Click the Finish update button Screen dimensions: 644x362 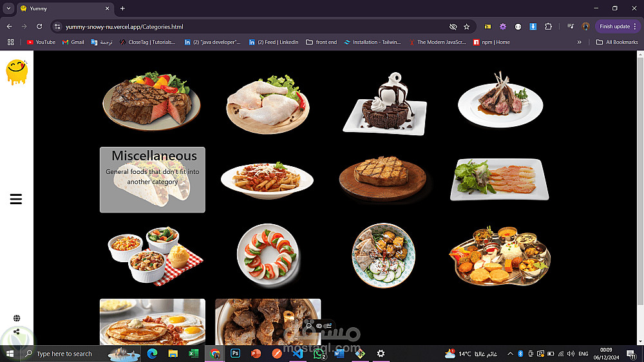coord(618,26)
